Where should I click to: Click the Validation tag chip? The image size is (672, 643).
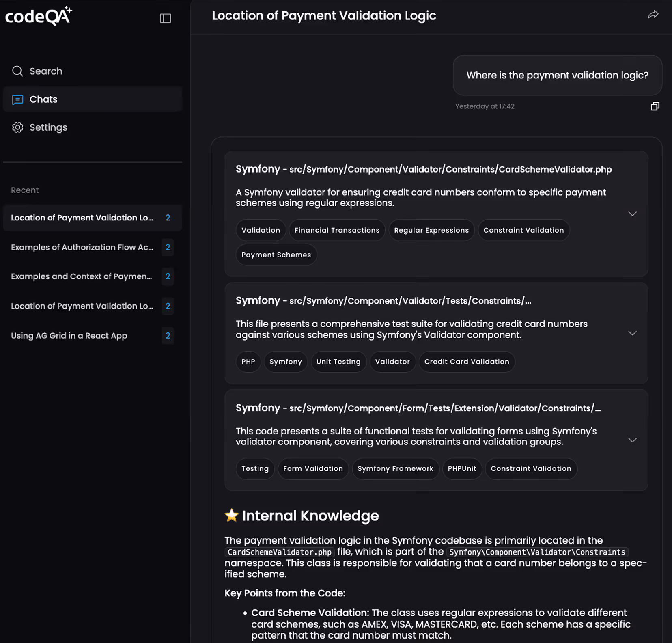[x=261, y=230]
